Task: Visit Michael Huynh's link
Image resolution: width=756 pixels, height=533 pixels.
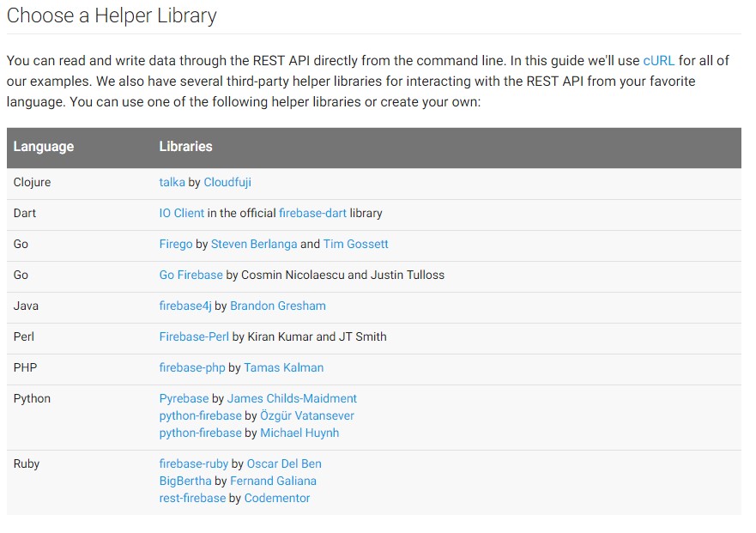Action: [299, 433]
